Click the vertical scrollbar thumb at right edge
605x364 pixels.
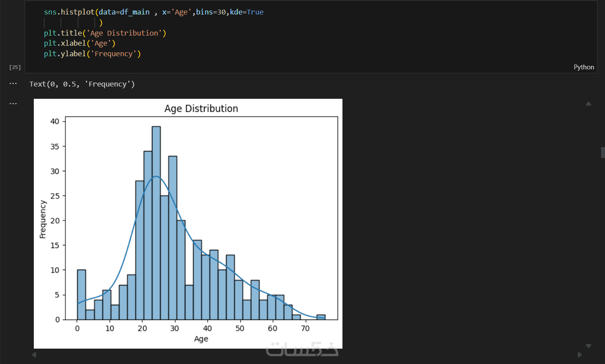[603, 152]
